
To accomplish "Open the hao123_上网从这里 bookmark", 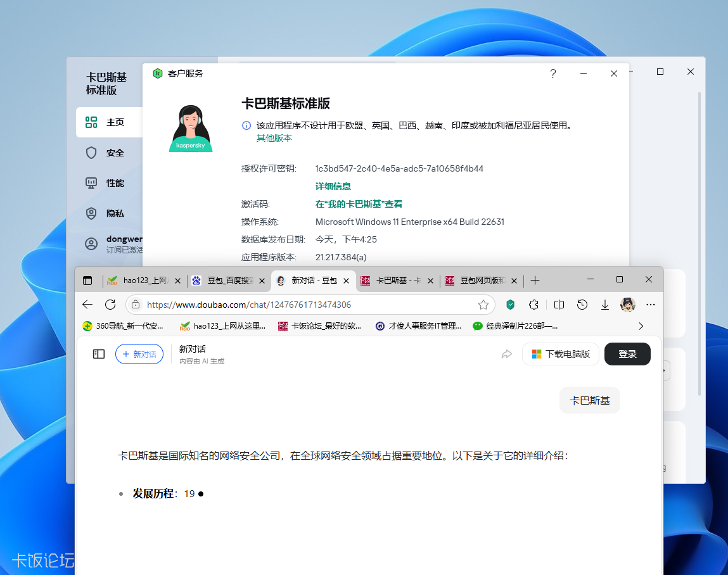I will [223, 326].
